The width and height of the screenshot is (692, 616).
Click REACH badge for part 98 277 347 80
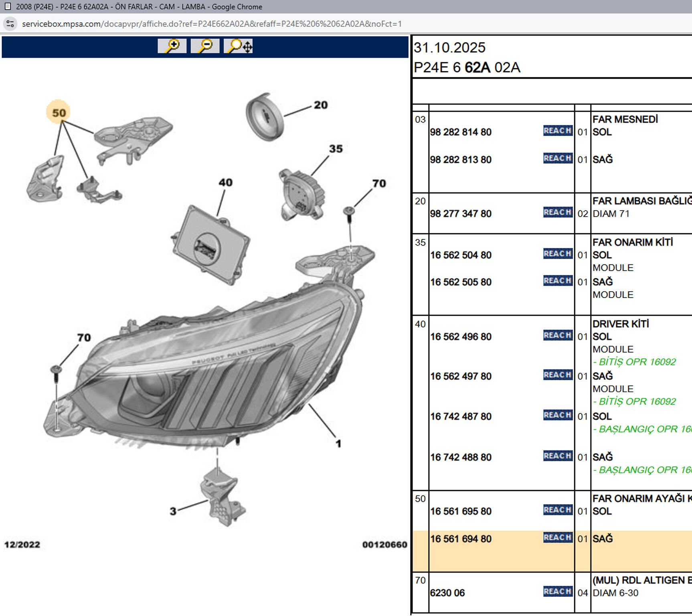[557, 212]
